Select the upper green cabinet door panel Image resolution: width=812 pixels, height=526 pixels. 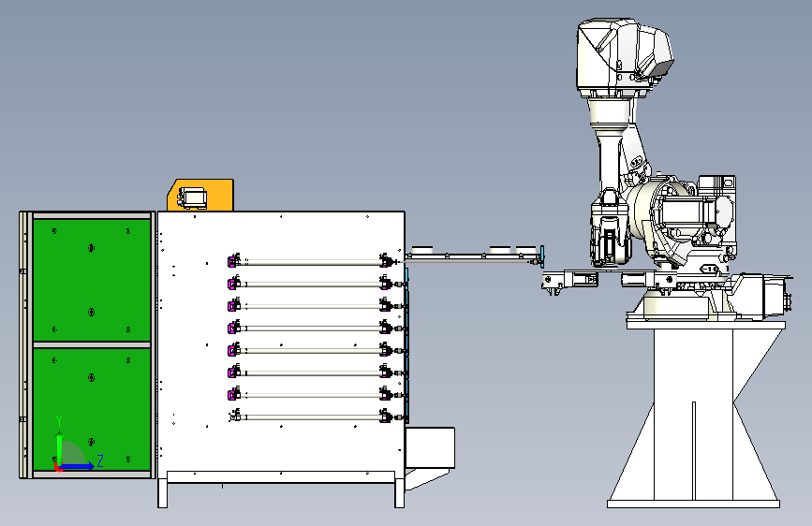click(x=92, y=280)
